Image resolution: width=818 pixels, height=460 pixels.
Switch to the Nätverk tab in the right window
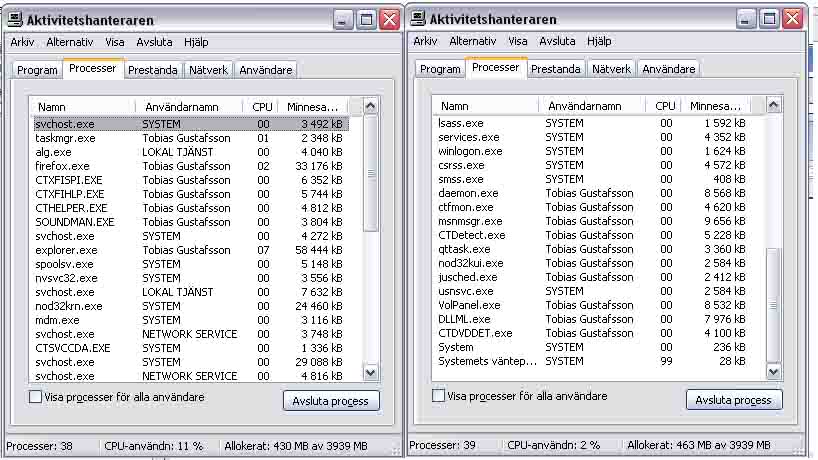point(611,69)
